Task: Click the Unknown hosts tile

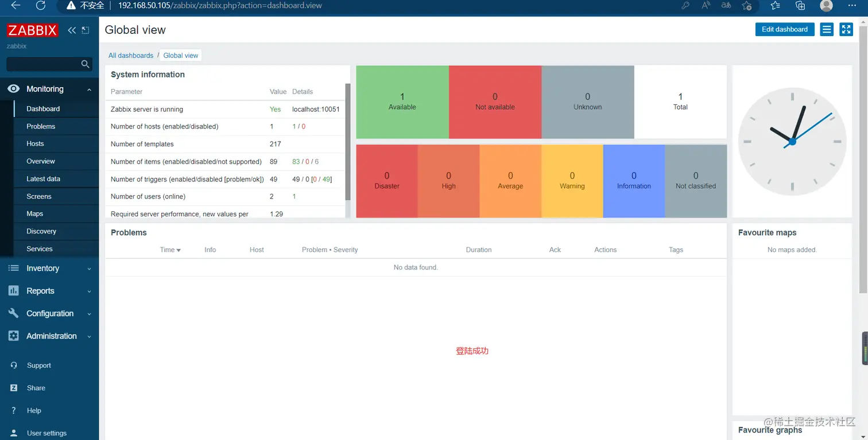Action: tap(588, 102)
